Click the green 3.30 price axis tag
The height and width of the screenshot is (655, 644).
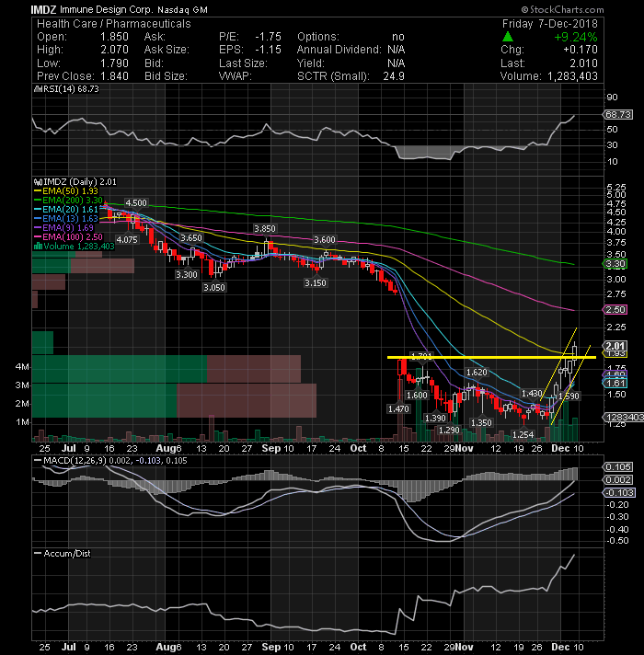615,264
